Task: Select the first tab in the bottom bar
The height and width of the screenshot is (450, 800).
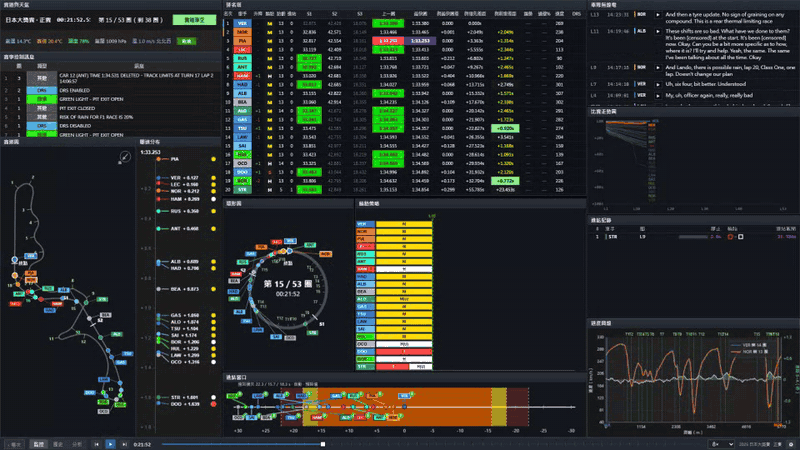Action: coord(15,444)
